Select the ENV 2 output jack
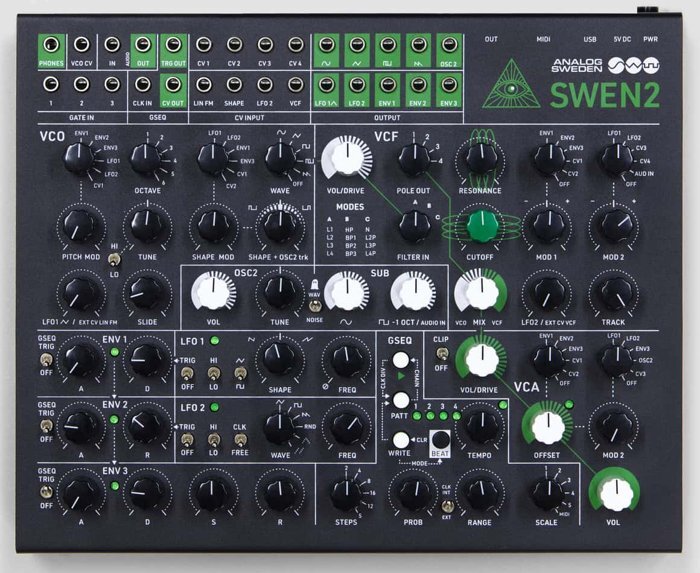The height and width of the screenshot is (573, 700). click(418, 84)
